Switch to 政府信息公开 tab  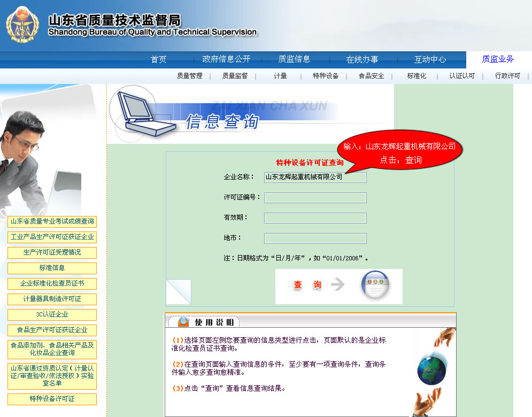click(226, 59)
